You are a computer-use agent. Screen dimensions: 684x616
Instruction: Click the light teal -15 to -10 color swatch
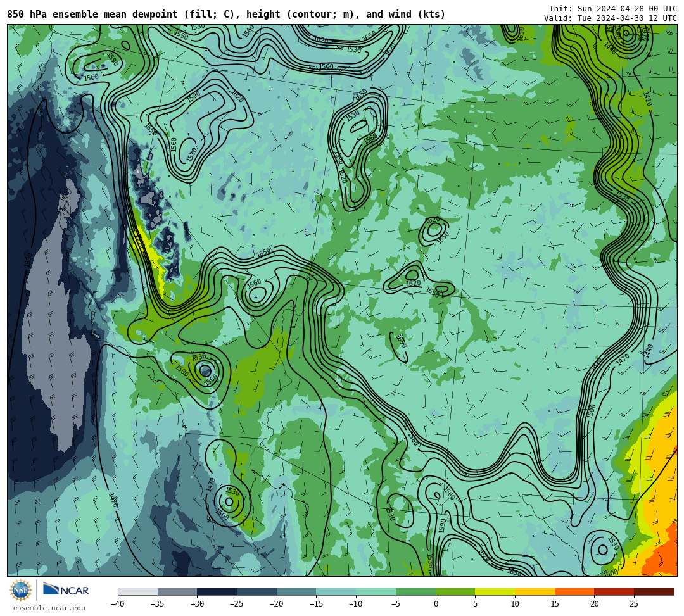(x=336, y=591)
